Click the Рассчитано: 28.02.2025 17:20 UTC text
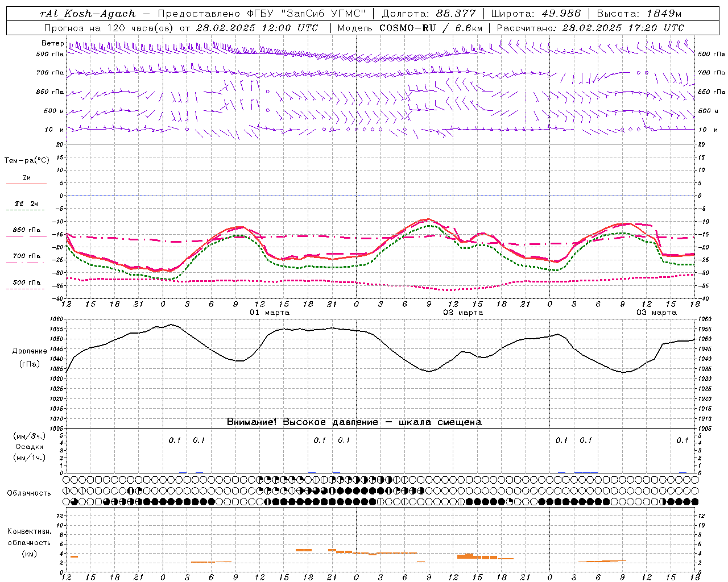The image size is (728, 582). pos(590,28)
